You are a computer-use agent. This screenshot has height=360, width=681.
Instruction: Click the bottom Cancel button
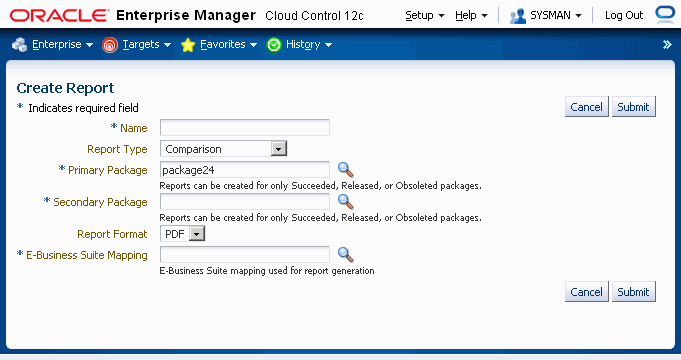pyautogui.click(x=586, y=292)
